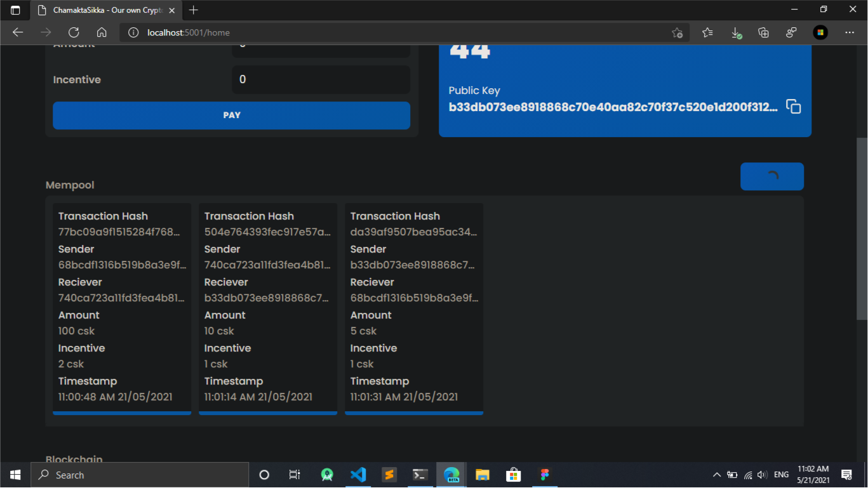Open the Downloads icon in the toolbar

(x=735, y=32)
